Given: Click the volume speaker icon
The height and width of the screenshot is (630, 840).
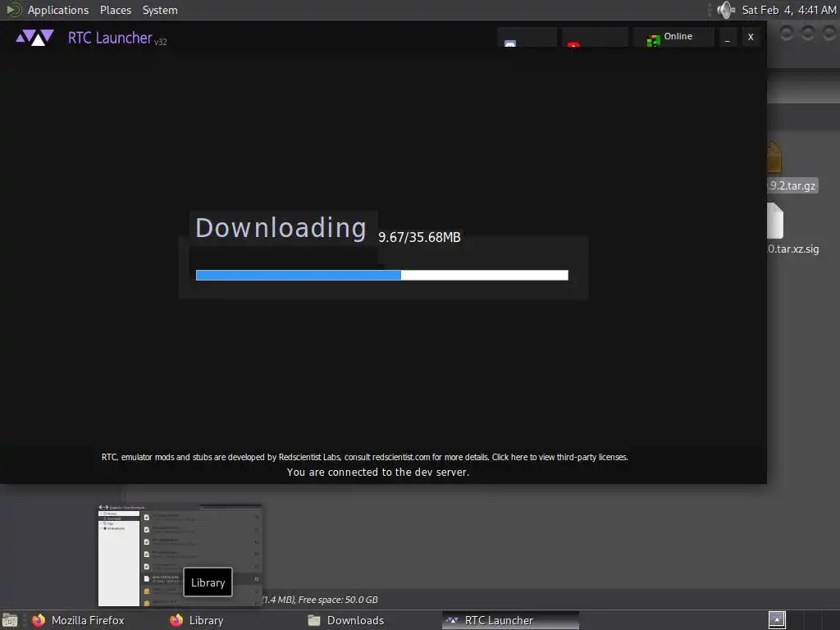Looking at the screenshot, I should click(x=726, y=10).
